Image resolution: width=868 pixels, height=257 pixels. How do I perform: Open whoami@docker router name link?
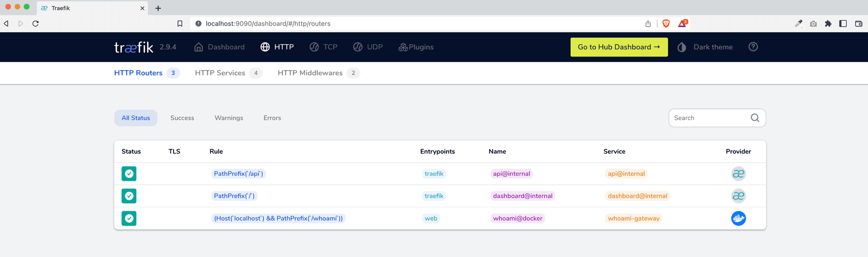518,219
